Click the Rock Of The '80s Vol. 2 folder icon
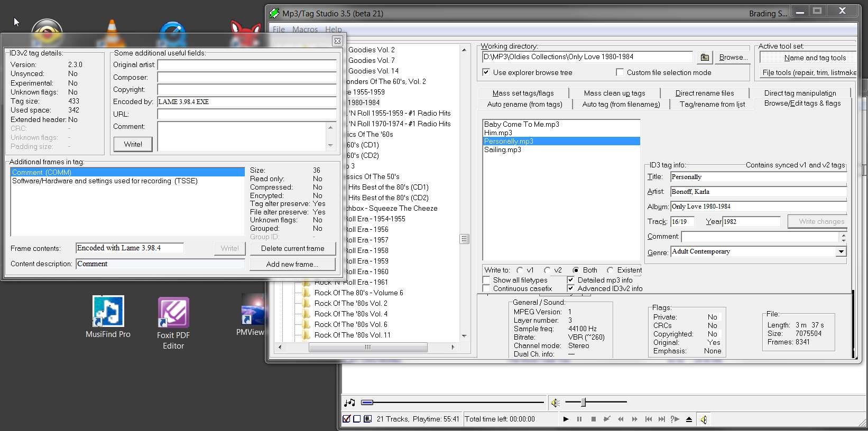Image resolution: width=868 pixels, height=431 pixels. click(x=306, y=303)
